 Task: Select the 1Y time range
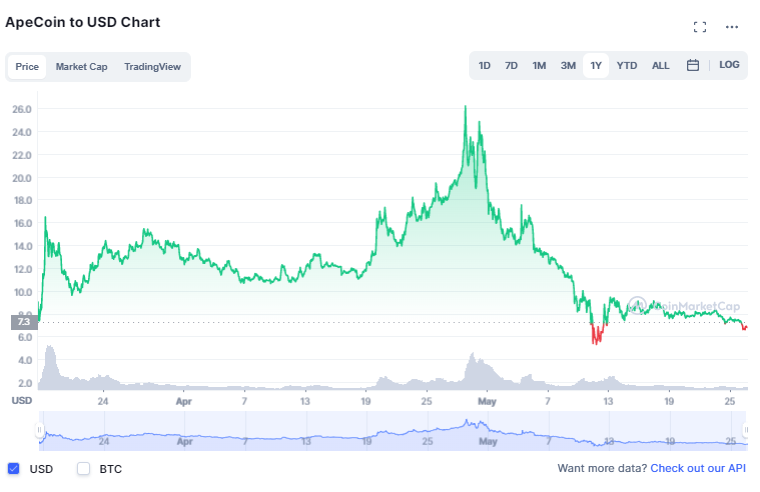click(596, 65)
